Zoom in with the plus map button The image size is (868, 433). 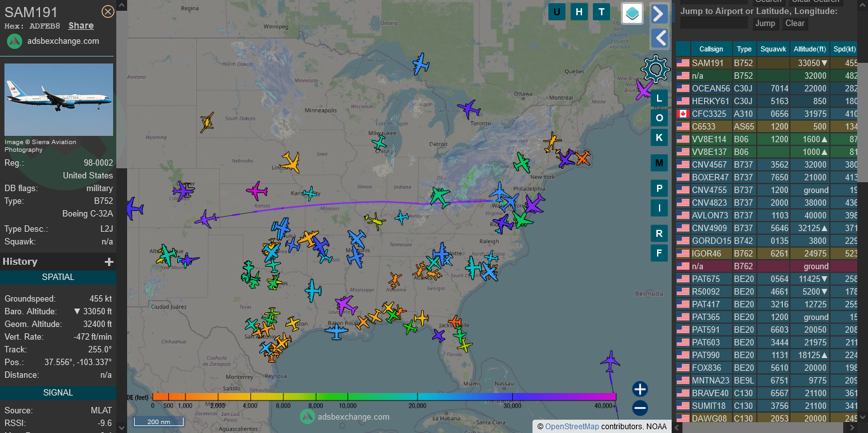click(640, 389)
